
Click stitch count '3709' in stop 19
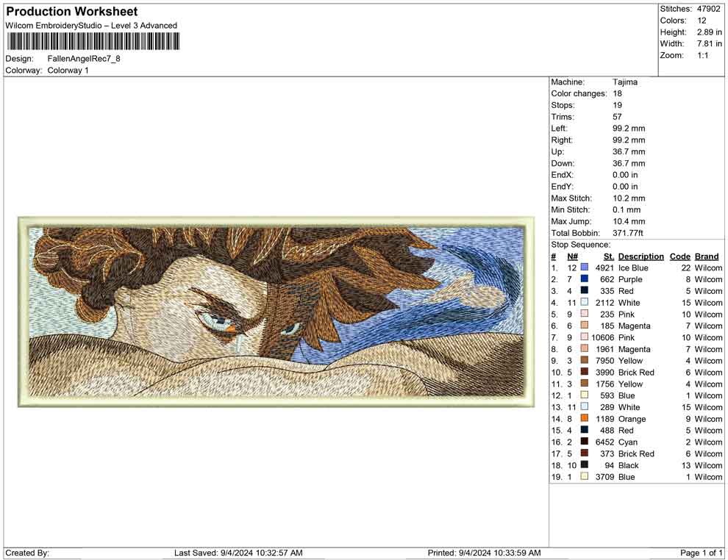click(x=605, y=476)
